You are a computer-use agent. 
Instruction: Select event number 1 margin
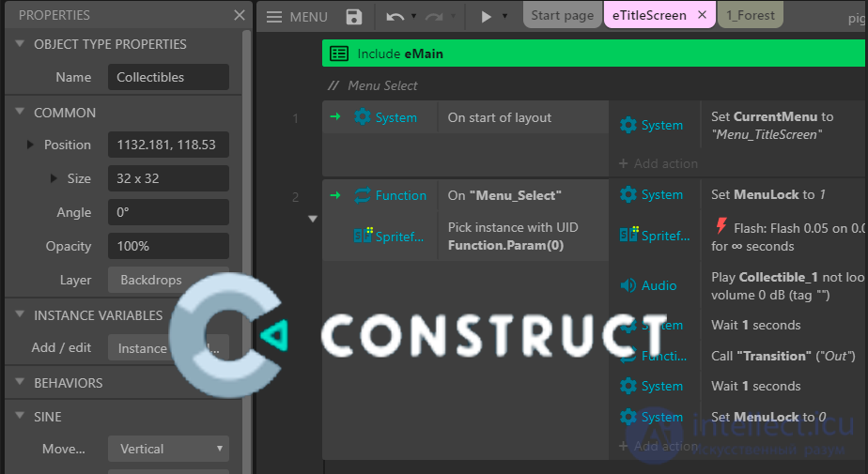click(296, 118)
